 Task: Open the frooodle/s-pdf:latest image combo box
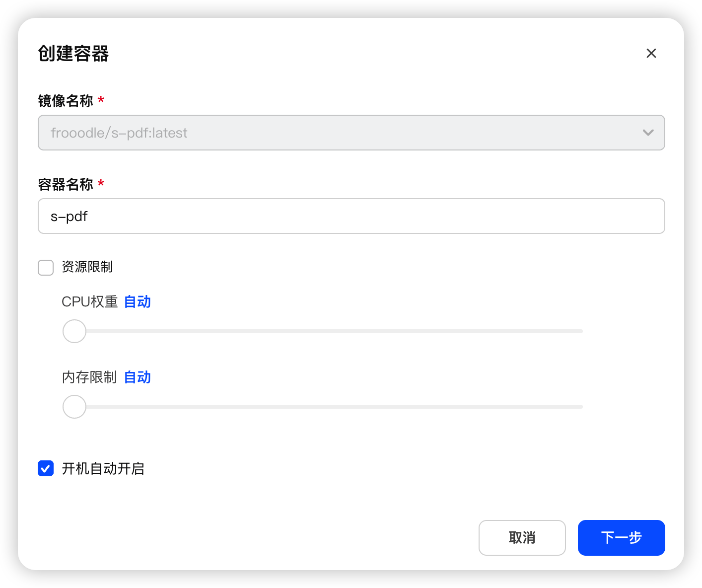338,133
